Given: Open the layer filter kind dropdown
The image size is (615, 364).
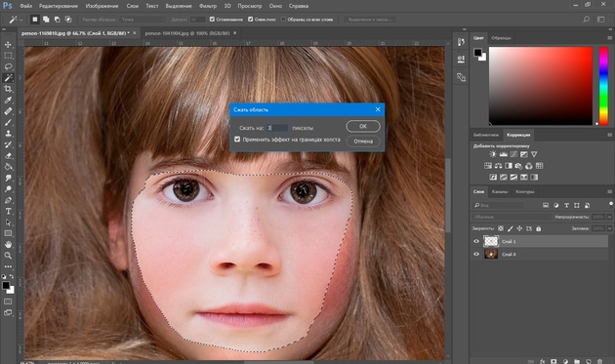Looking at the screenshot, I should 498,205.
